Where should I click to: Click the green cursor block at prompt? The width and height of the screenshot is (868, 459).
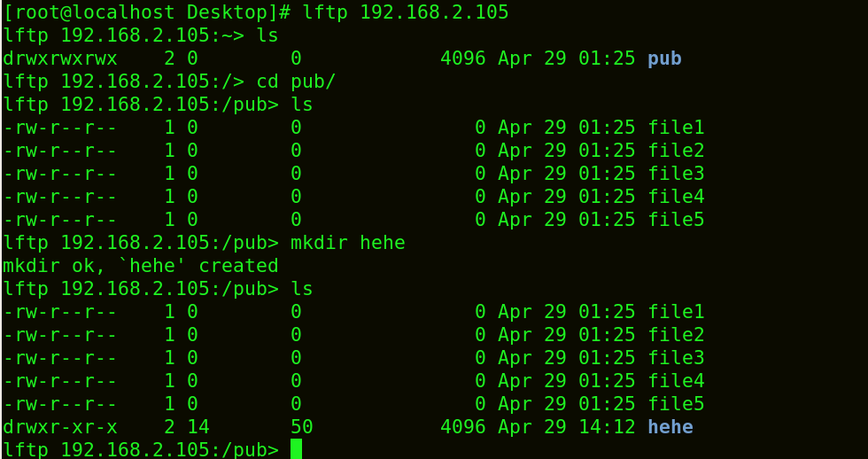click(x=296, y=449)
